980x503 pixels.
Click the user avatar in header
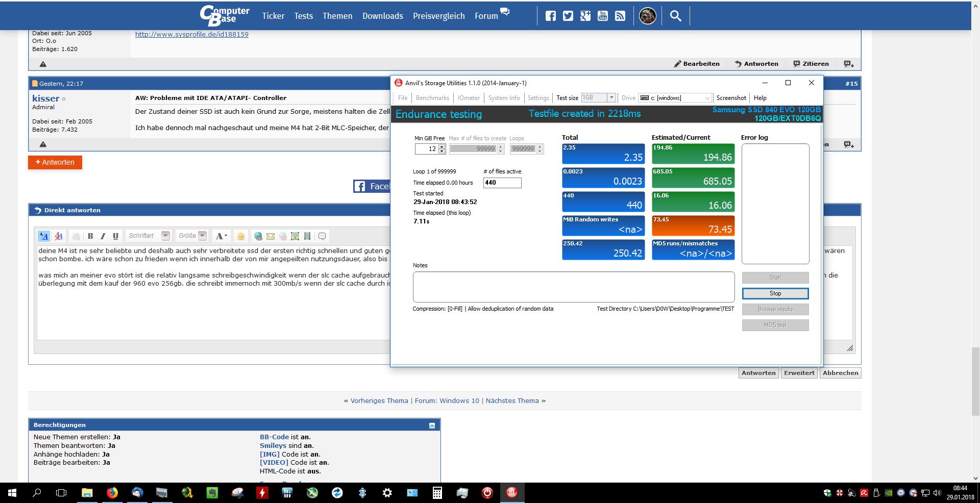[x=648, y=16]
